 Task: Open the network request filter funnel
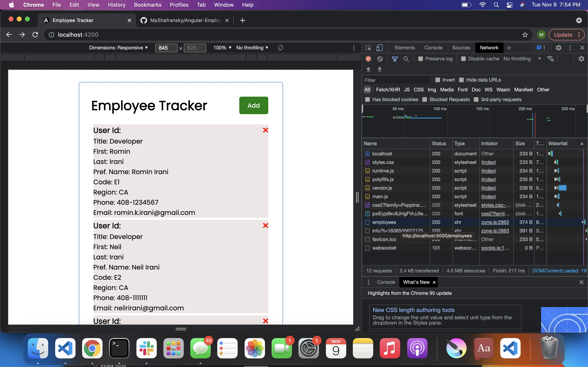click(x=395, y=59)
